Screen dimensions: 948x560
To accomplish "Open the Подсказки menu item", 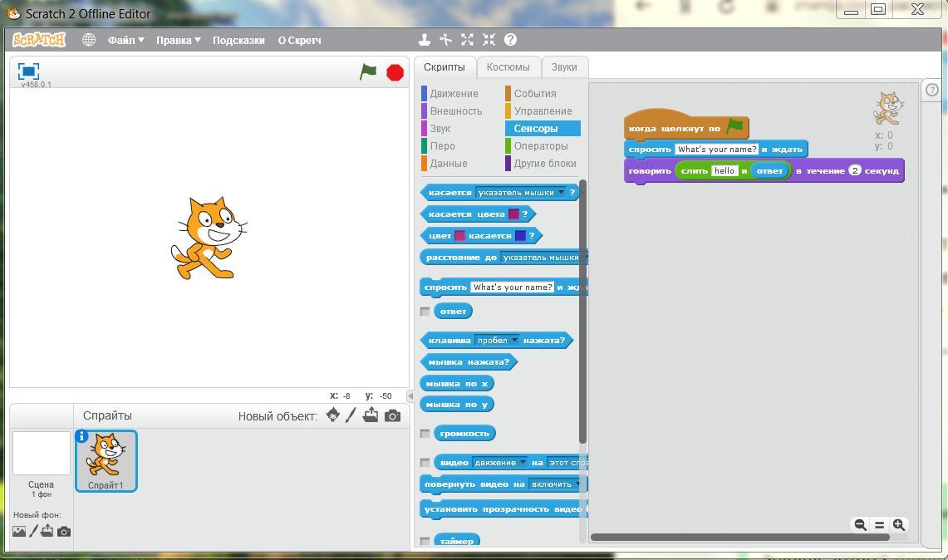I will coord(238,40).
